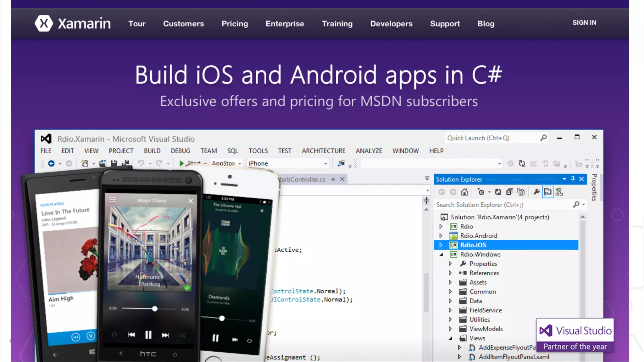Click the Xamarin logo icon
644x362 pixels.
(44, 24)
